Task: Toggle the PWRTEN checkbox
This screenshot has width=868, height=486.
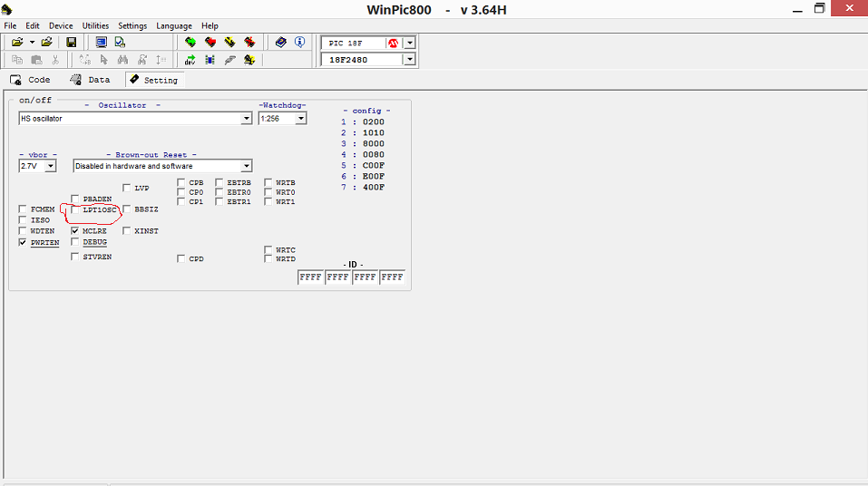Action: click(23, 243)
